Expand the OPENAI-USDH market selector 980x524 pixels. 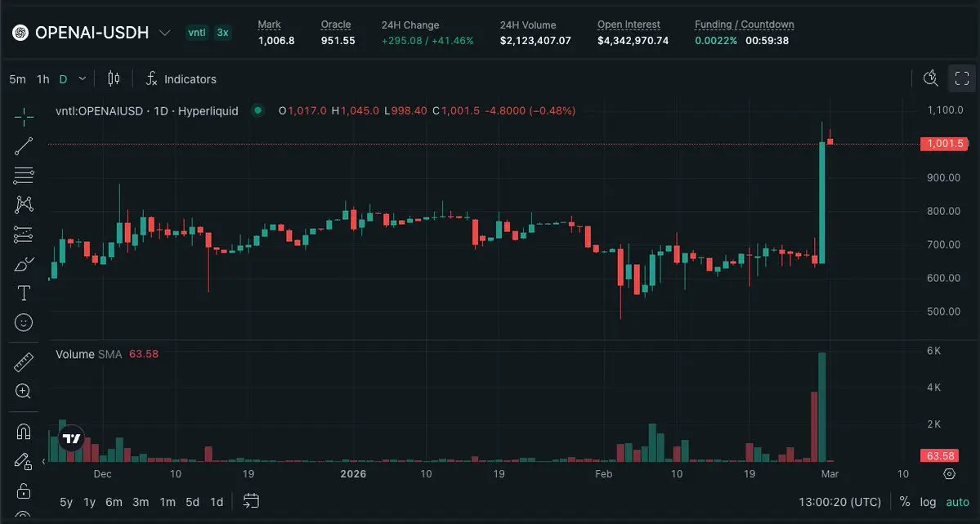(x=164, y=33)
